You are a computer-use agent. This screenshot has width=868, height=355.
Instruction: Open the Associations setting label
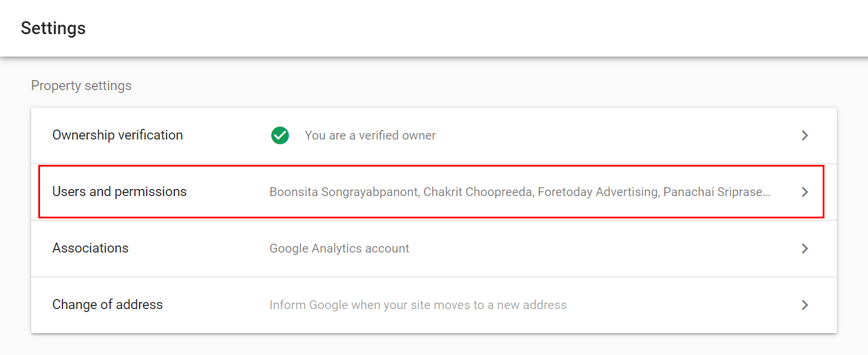[90, 248]
